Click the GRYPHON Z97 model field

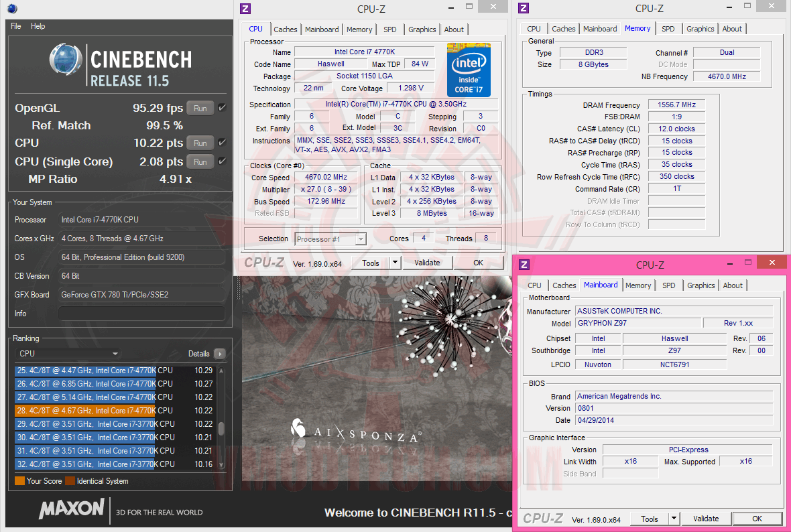click(639, 323)
